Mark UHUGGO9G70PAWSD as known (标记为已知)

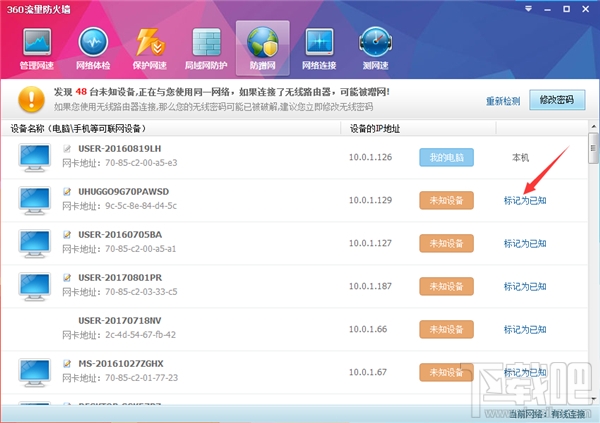point(525,200)
